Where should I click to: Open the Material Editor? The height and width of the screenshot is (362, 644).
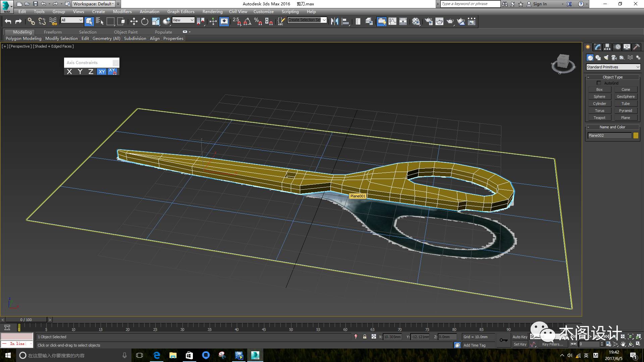click(x=416, y=21)
